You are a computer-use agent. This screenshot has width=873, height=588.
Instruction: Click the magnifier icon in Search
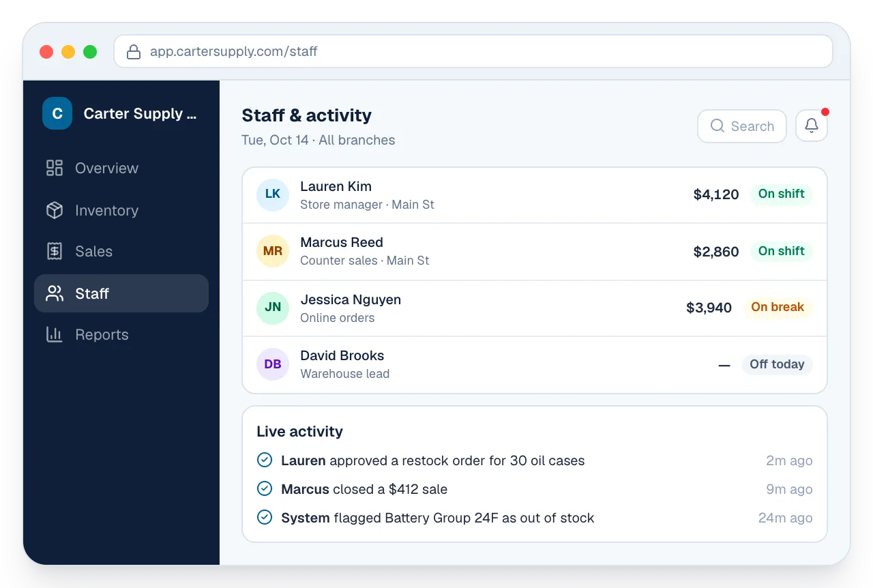(x=717, y=126)
